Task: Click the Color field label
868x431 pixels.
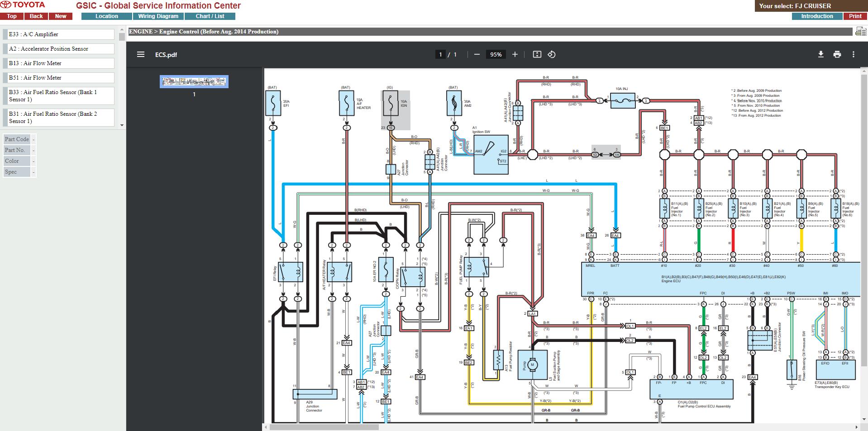Action: (x=17, y=161)
